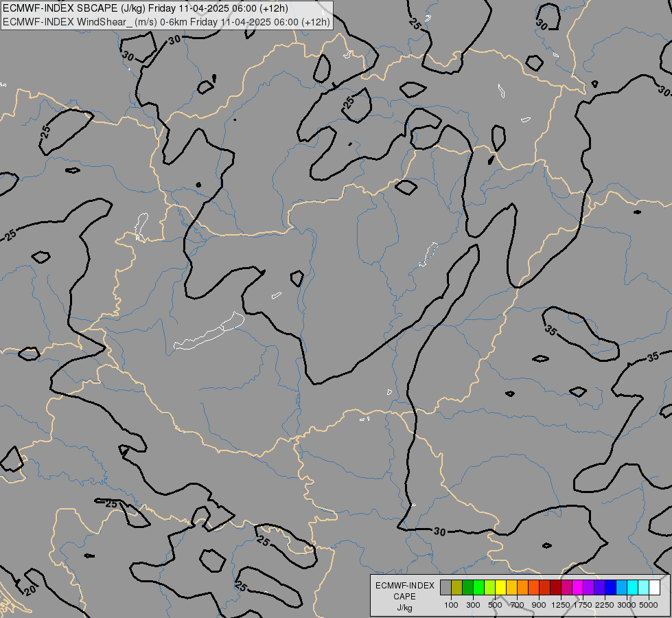Click the 900 legend tick label
Viewport: 672px width, 618px height.
tap(539, 605)
